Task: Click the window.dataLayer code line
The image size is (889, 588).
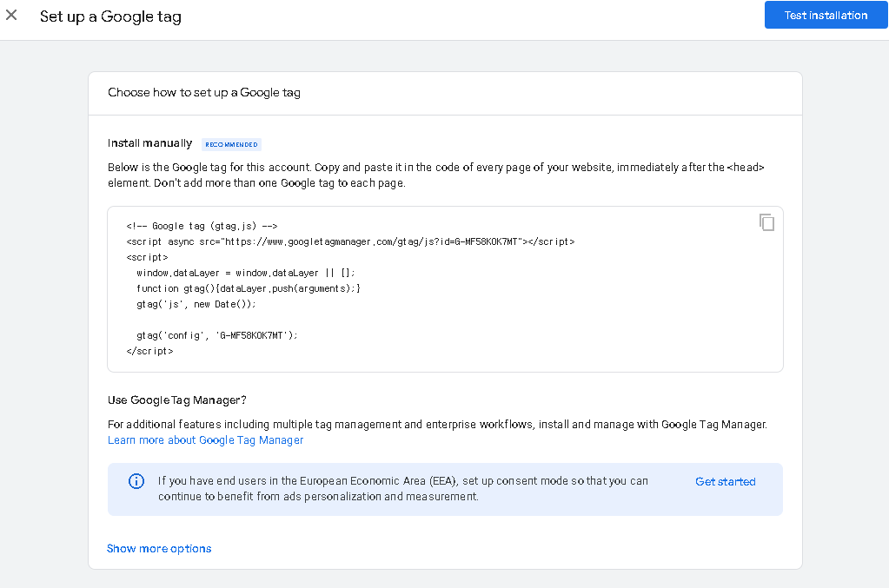Action: (x=245, y=273)
